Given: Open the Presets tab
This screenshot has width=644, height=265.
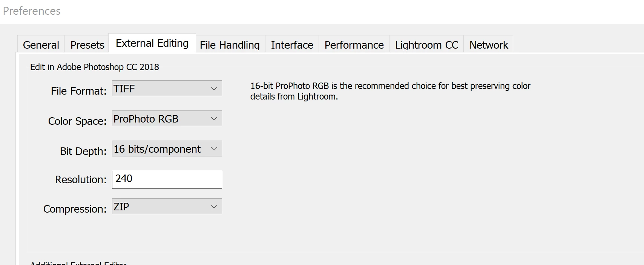Looking at the screenshot, I should (87, 45).
